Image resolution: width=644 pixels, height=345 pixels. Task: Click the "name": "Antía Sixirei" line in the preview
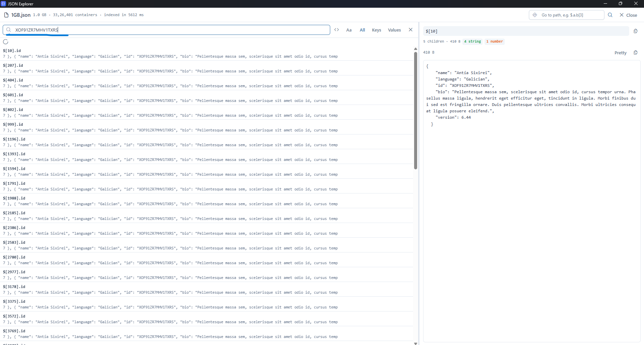pyautogui.click(x=463, y=73)
